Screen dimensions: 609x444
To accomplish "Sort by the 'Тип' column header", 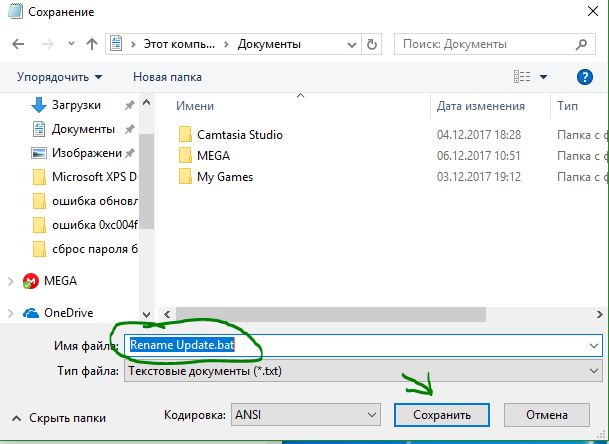I will tap(567, 106).
